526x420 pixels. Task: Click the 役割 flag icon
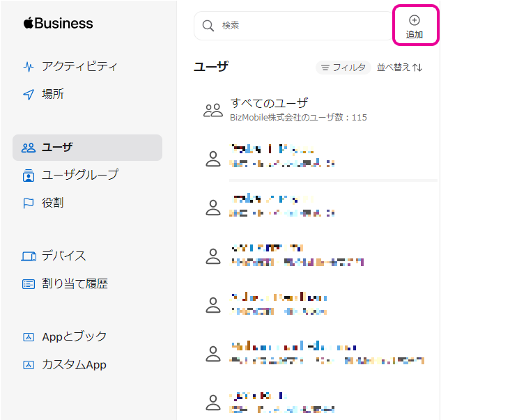(x=29, y=203)
